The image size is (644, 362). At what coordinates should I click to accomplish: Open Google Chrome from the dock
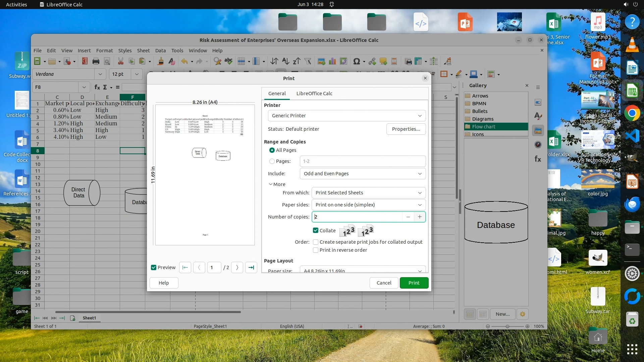[632, 114]
